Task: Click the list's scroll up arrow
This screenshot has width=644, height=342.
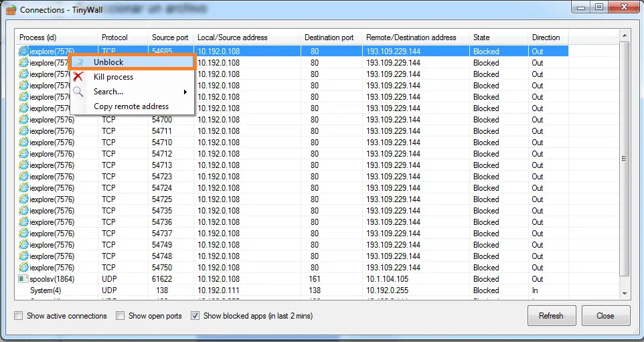Action: click(625, 35)
